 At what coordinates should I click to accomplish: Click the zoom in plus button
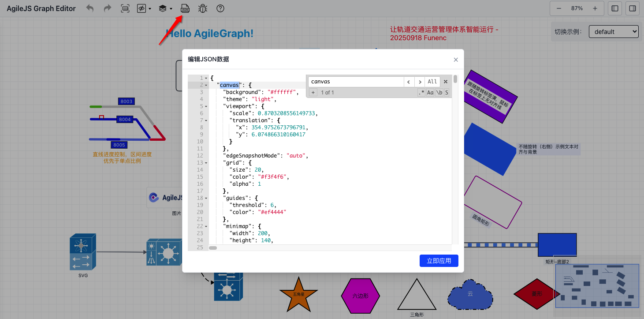[595, 8]
